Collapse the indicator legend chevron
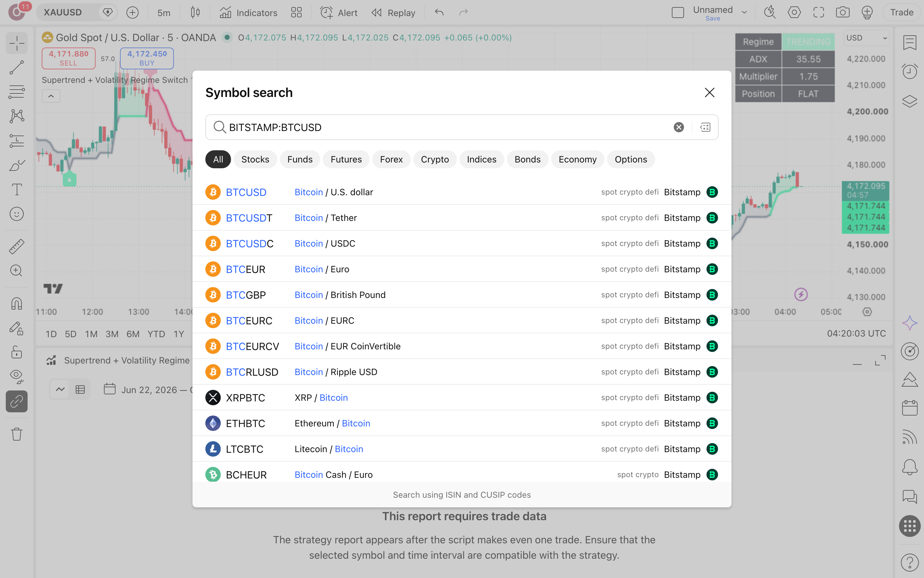The image size is (924, 578). (x=51, y=96)
